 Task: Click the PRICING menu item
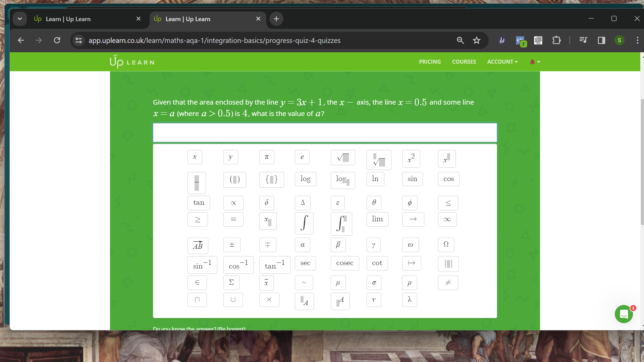pyautogui.click(x=430, y=61)
